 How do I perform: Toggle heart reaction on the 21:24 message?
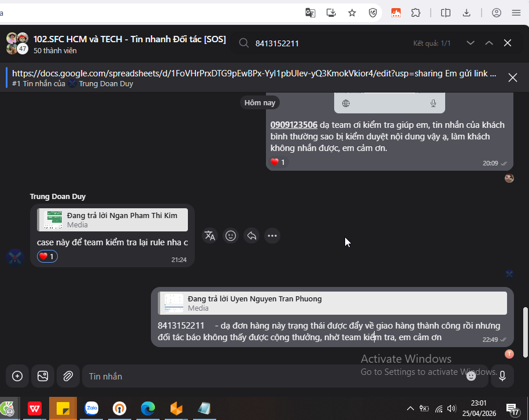click(x=47, y=257)
